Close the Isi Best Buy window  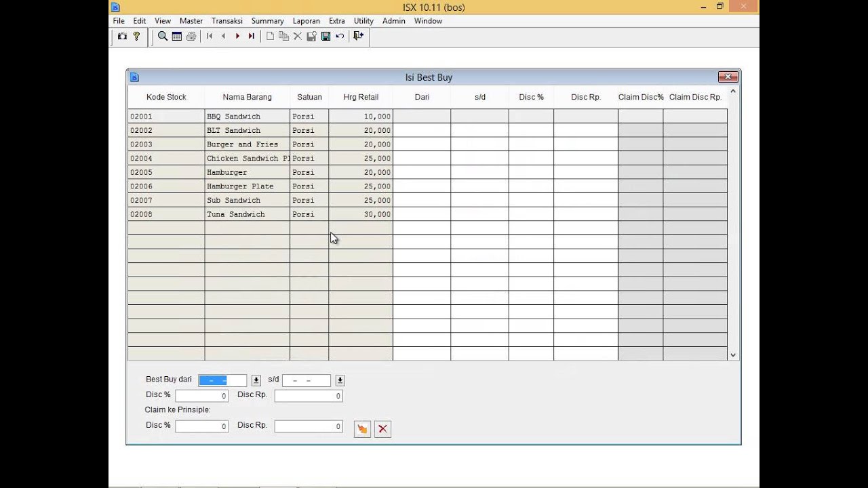point(728,77)
